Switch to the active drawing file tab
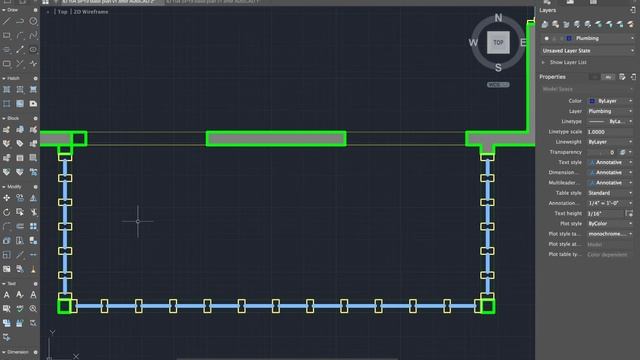 pyautogui.click(x=108, y=2)
